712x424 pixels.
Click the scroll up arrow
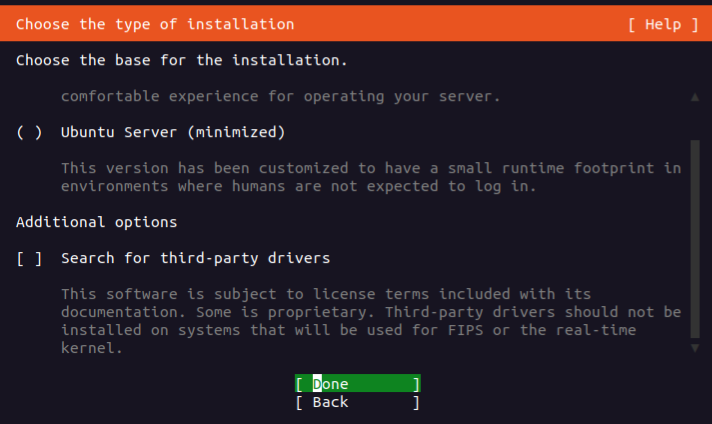pos(695,97)
